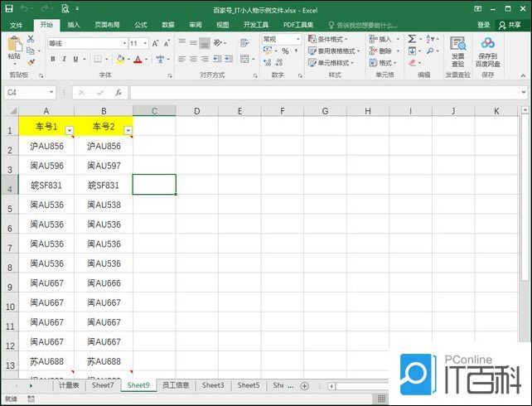Switch to 开发工具 Developer tab
The height and width of the screenshot is (406, 532).
[256, 25]
